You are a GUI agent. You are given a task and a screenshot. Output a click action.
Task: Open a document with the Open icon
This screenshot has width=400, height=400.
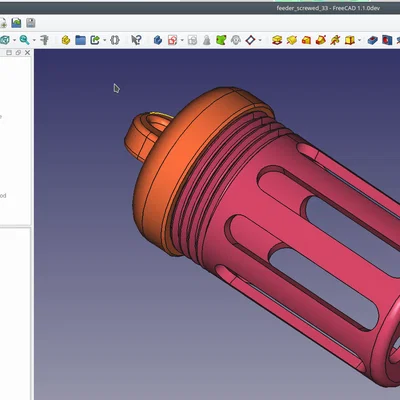pos(16,23)
